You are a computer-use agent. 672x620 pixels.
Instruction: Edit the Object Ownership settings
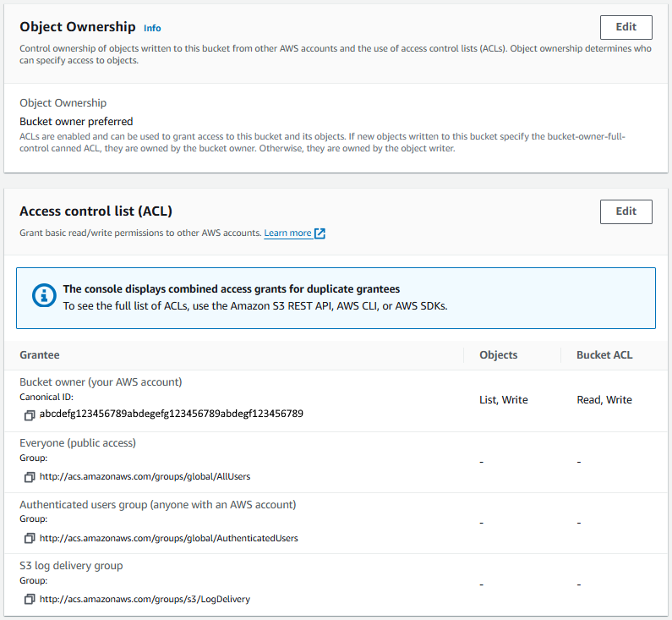pos(626,27)
